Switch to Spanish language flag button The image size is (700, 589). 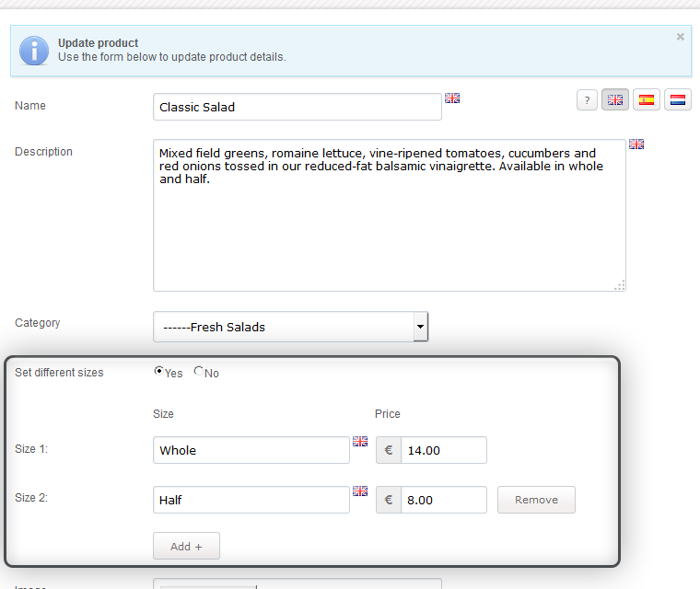tap(647, 99)
